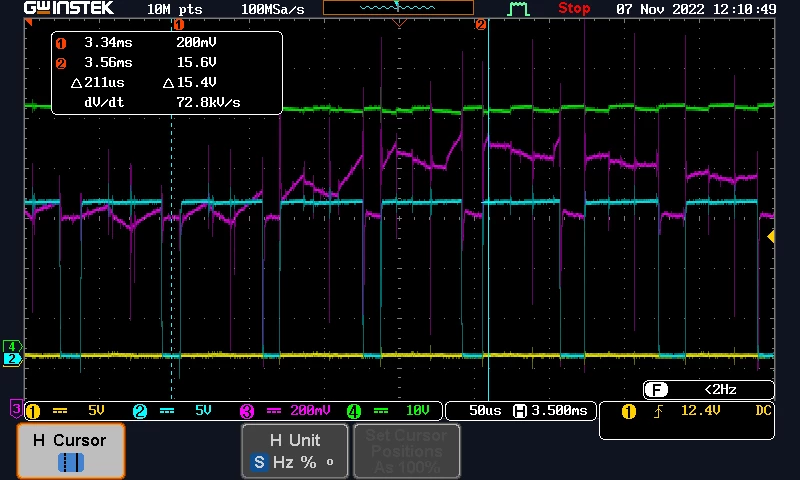
Task: Click the H position icon
Action: tap(520, 411)
